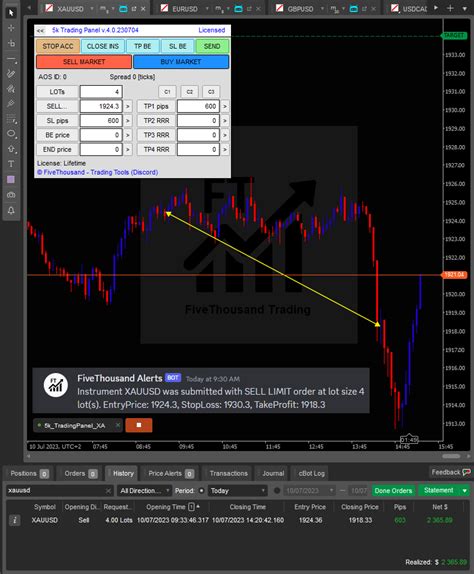Select the crosshair tool in left toolbar
Screen dimensions: 474x574
click(x=11, y=28)
